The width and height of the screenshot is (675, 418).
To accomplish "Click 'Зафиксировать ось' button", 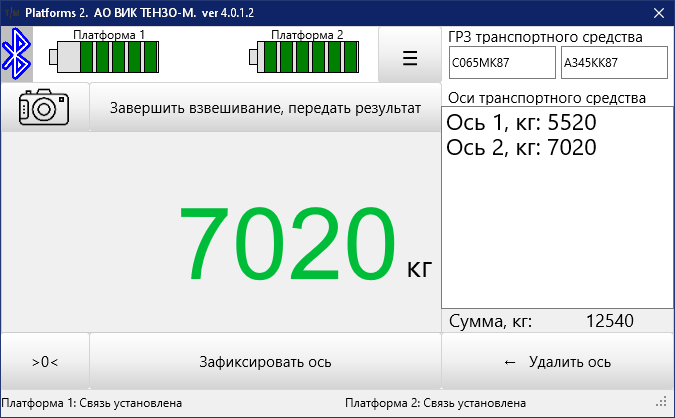I will click(265, 362).
